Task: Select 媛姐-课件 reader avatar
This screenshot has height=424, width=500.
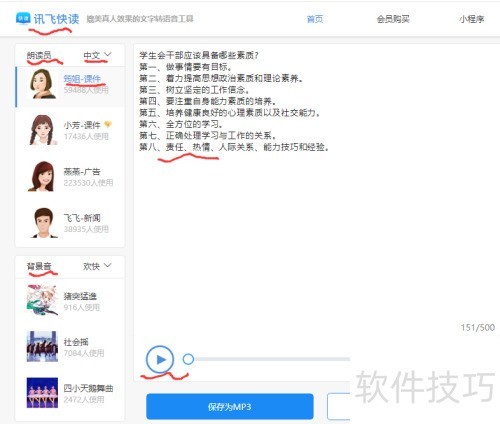Action: tap(43, 84)
